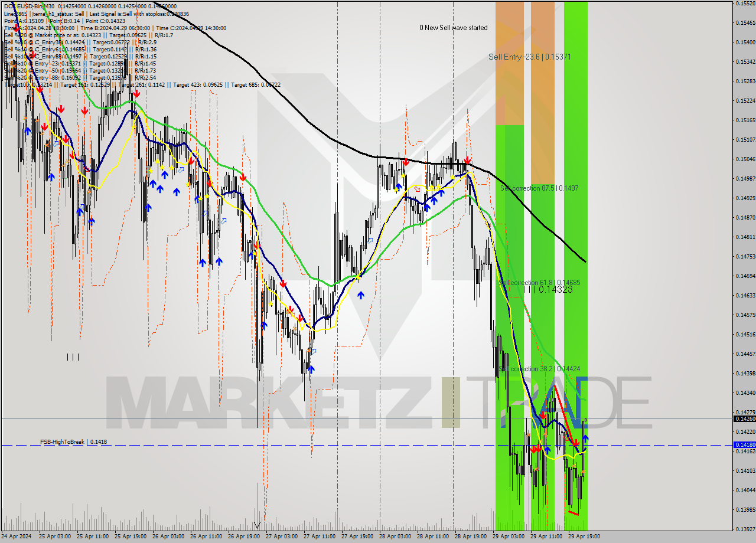
Task: Click the orange sell-zone band beside 'Sell Entry -23.6'
Action: tap(509, 63)
